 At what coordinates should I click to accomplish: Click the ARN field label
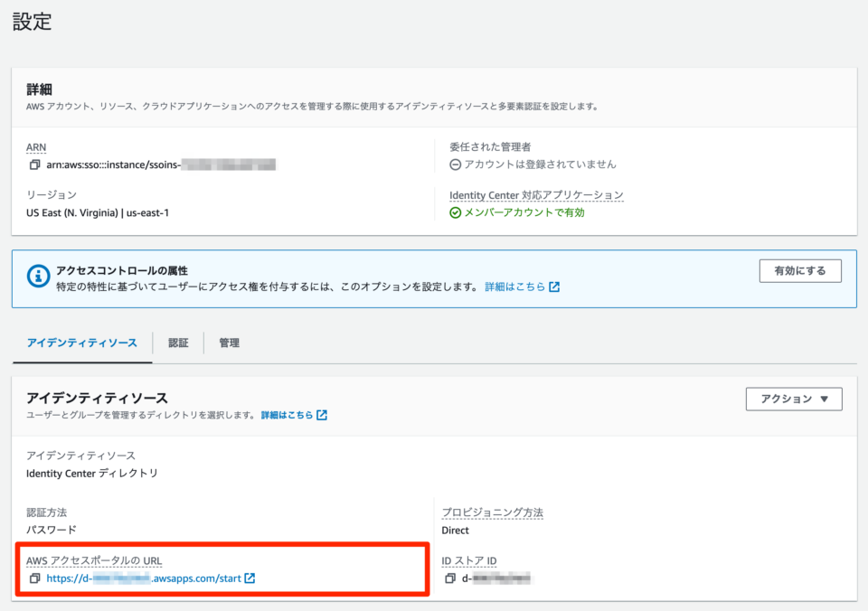coord(36,146)
